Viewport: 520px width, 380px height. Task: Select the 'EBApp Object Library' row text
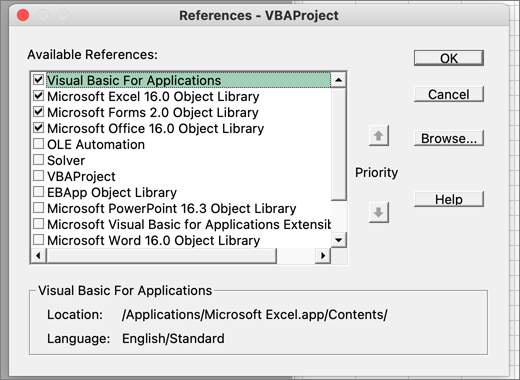coord(112,192)
